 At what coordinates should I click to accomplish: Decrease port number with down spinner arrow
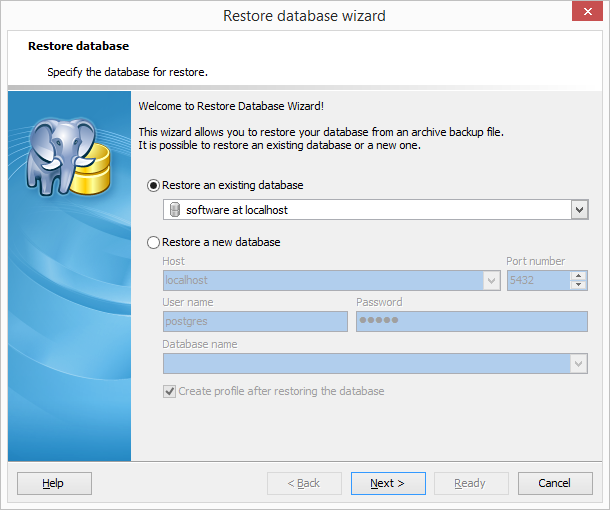[578, 285]
